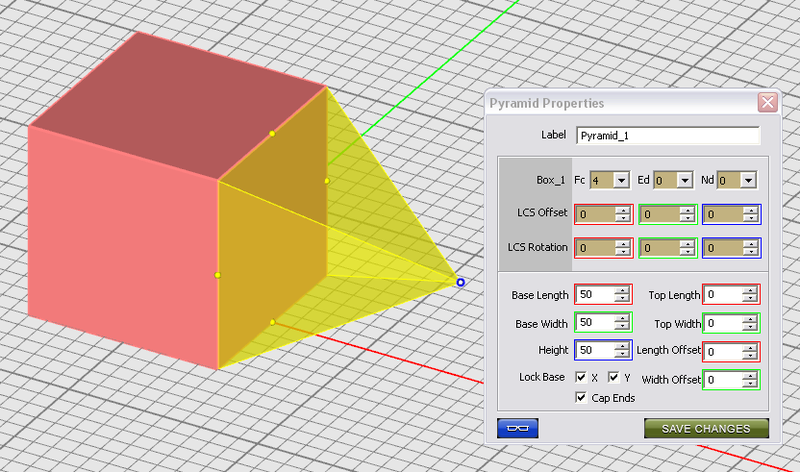
Task: Click the Pyramid Properties title bar
Action: tap(620, 103)
